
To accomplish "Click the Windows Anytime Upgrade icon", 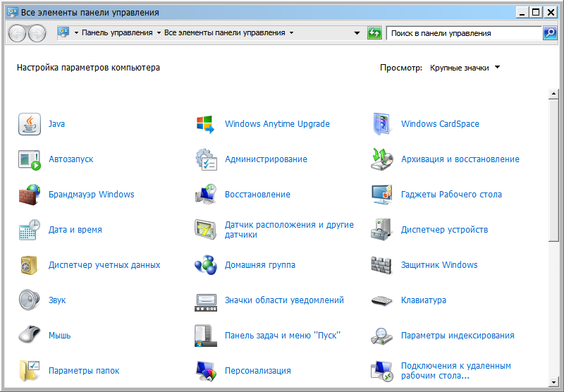I will point(205,124).
